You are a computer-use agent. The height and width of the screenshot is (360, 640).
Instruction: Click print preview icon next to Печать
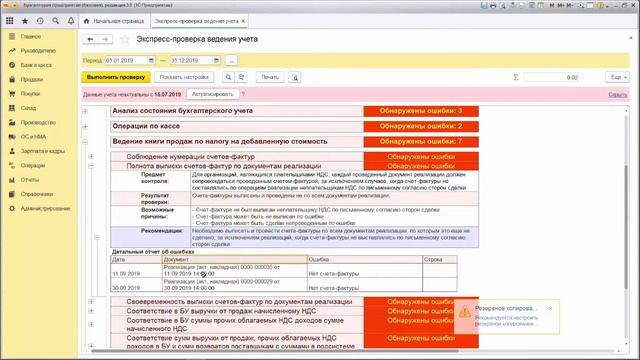295,77
